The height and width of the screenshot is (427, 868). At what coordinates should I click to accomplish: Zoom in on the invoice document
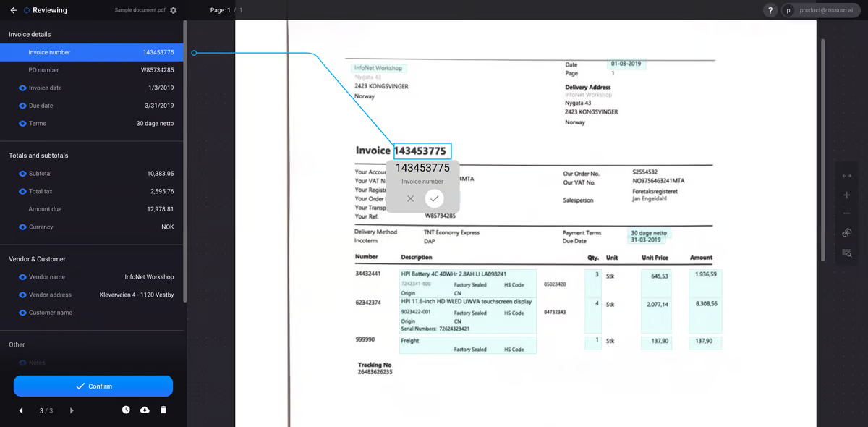click(x=846, y=194)
